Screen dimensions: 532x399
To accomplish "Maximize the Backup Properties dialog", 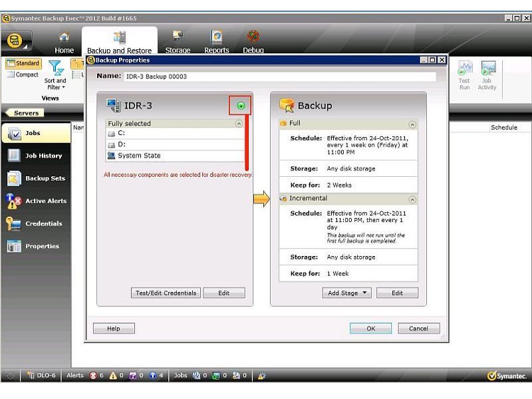I will coord(432,60).
